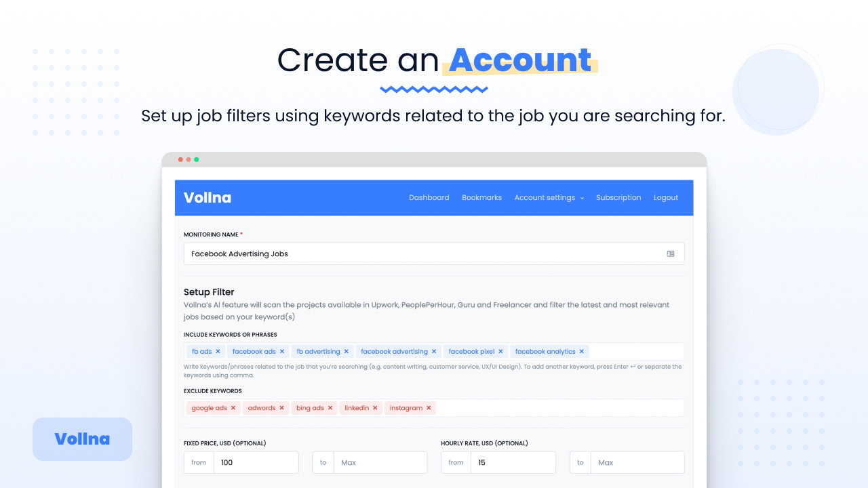Remove 'google ads' from excluded keywords
The height and width of the screenshot is (488, 868).
[233, 408]
